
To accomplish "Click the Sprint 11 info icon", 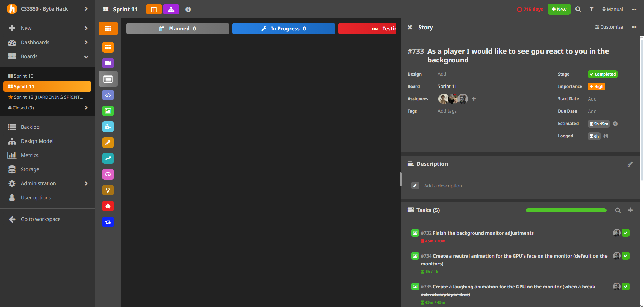I will coord(188,10).
